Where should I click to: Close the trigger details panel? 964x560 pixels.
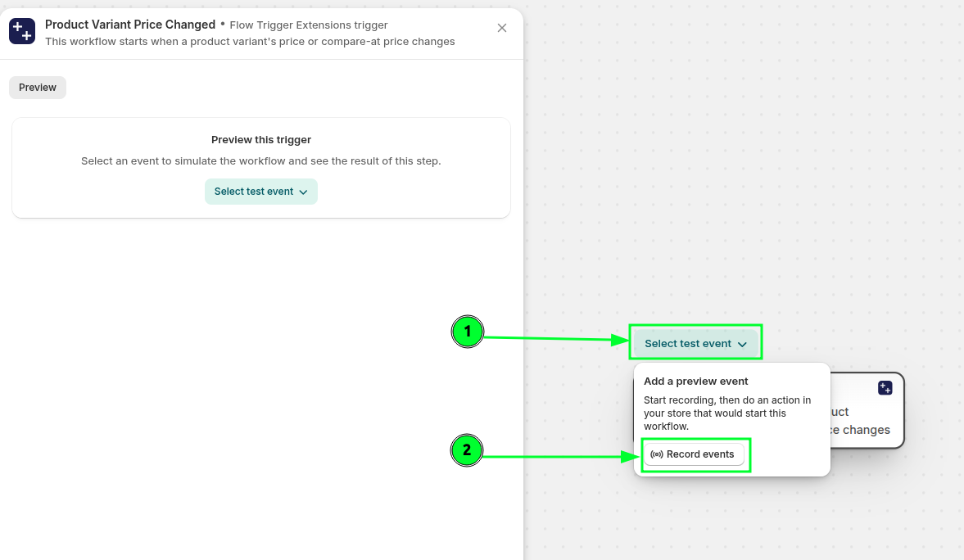[x=502, y=28]
